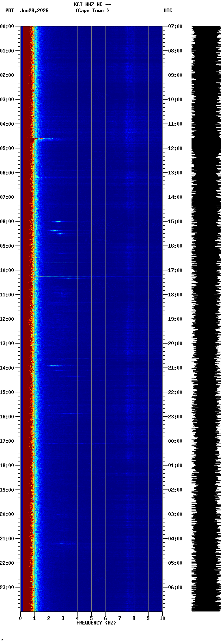Select the 20:00 label on the PDT axis
This screenshot has height=644, width=224.
pos(7,514)
